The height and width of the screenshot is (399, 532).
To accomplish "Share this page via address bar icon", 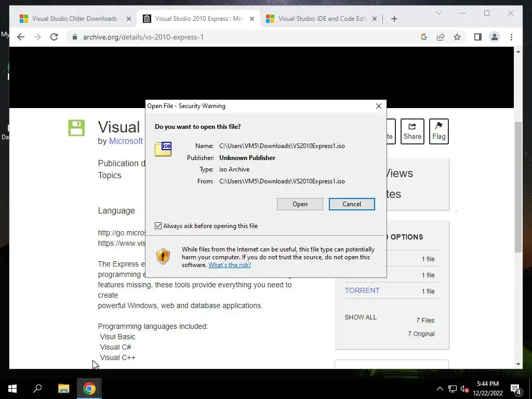I will point(441,37).
